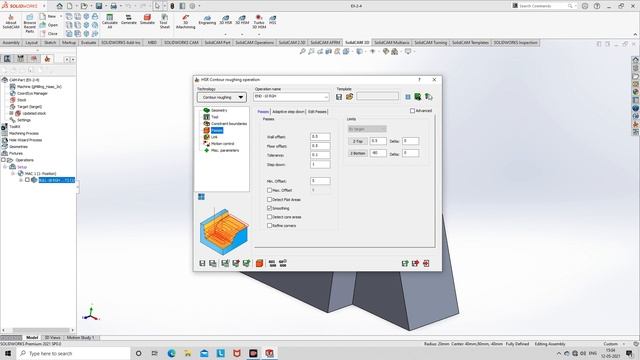Click the SolidWorks Home icon
The image size is (640, 360).
pyautogui.click(x=60, y=6)
